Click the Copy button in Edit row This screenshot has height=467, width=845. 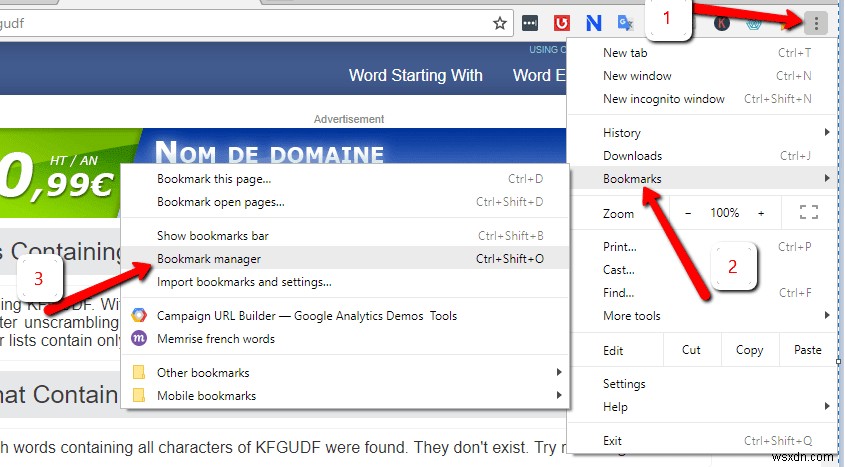point(750,350)
